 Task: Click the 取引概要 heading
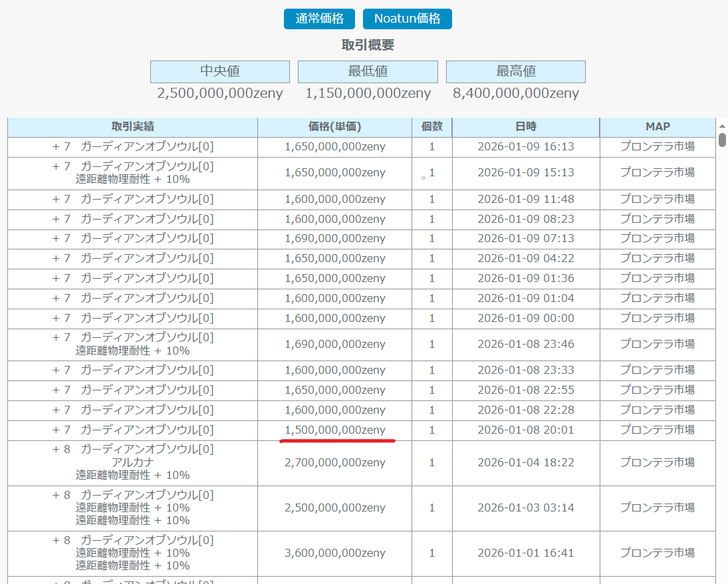(x=368, y=45)
